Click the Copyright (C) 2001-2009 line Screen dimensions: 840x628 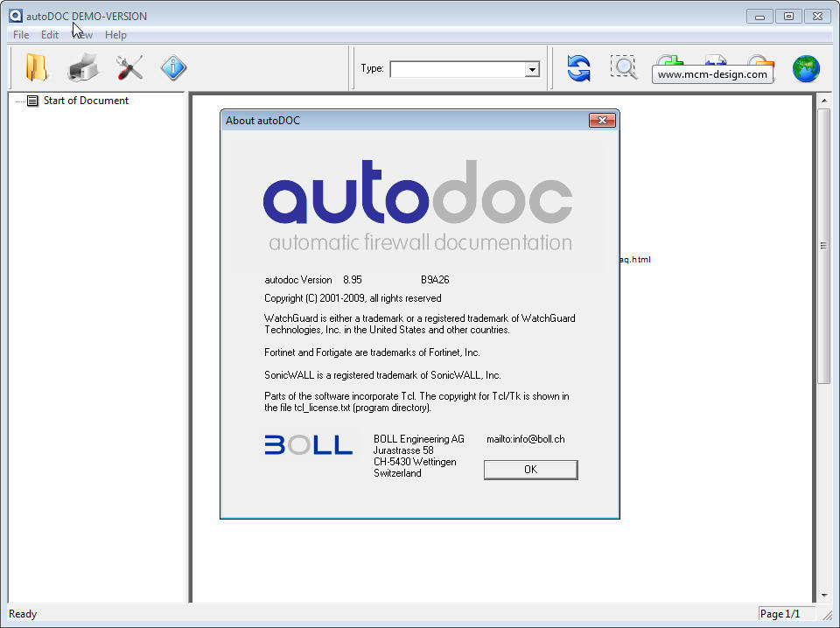pyautogui.click(x=353, y=298)
